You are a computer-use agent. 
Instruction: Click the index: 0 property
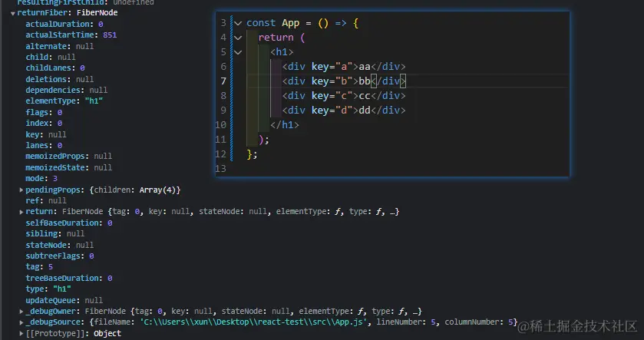click(44, 124)
